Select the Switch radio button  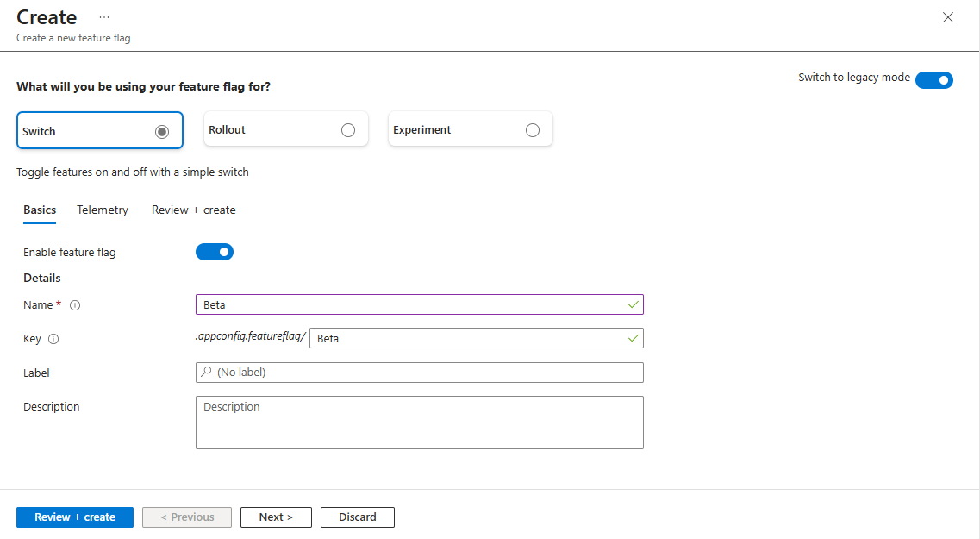[162, 129]
